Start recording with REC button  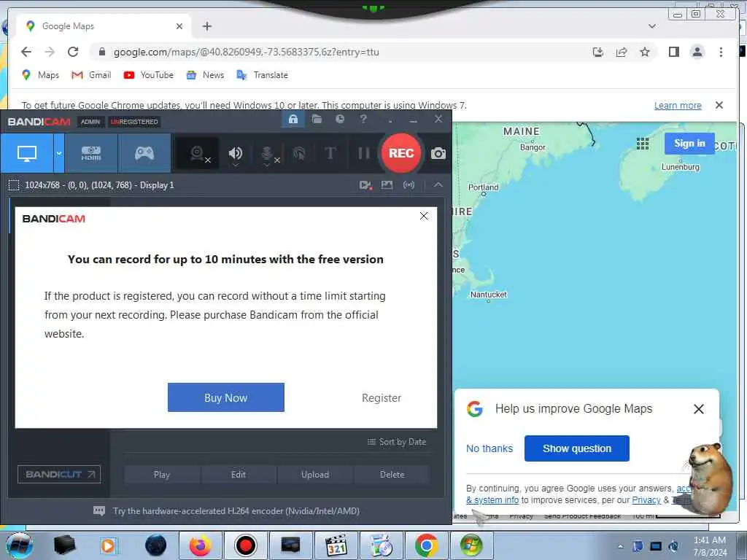pyautogui.click(x=401, y=153)
